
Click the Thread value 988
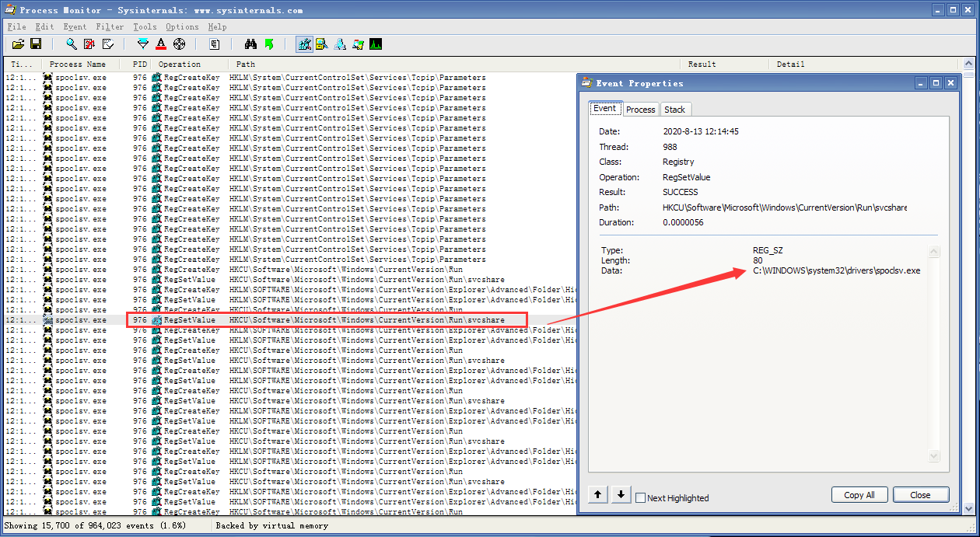pyautogui.click(x=670, y=147)
